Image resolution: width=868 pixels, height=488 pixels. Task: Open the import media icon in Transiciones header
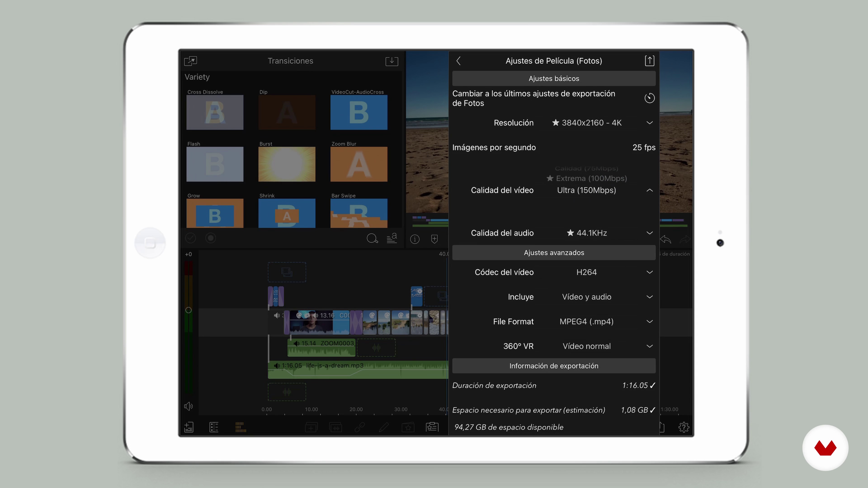pos(190,61)
